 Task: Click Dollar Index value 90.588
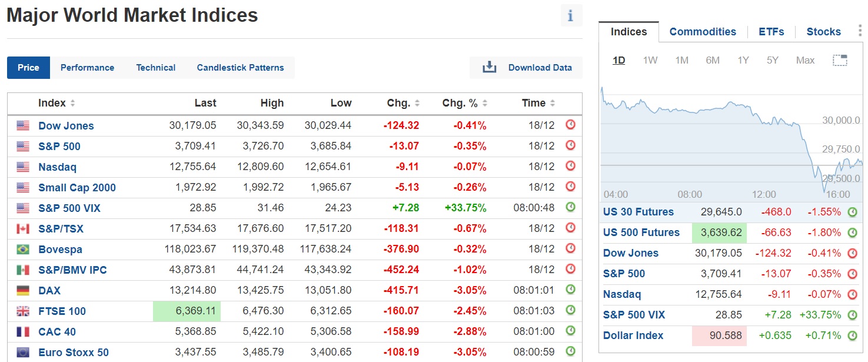click(x=720, y=336)
